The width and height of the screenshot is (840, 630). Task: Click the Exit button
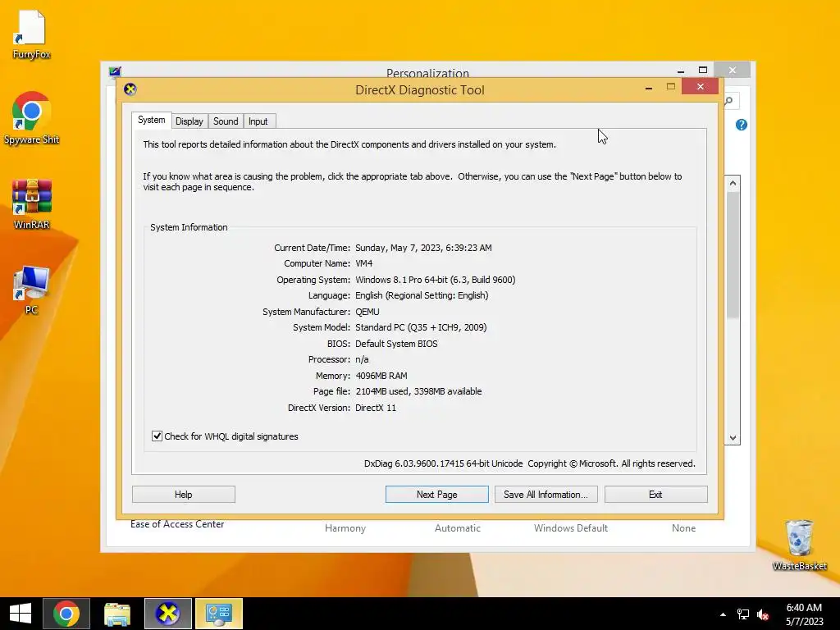655,495
